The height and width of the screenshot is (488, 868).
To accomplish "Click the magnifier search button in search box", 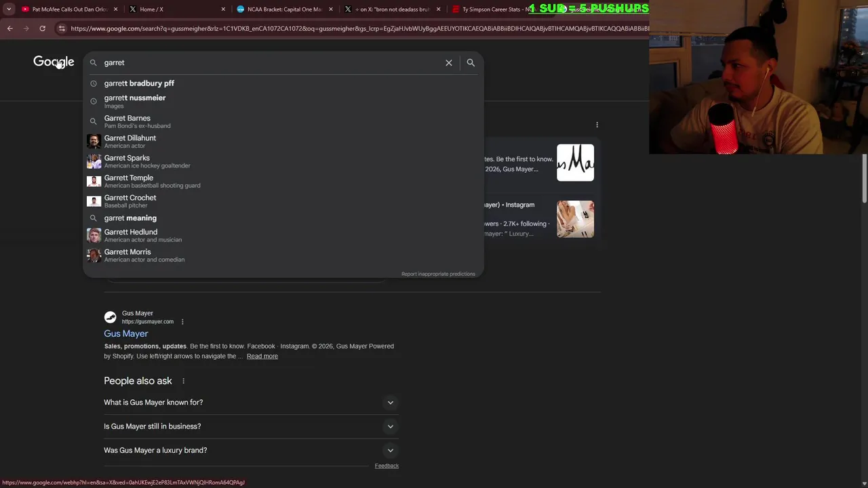I will (471, 62).
